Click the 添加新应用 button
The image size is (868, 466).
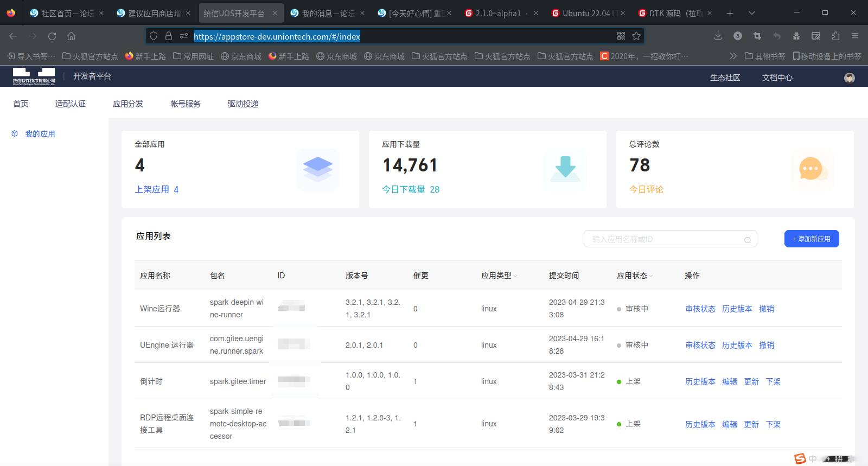[811, 239]
